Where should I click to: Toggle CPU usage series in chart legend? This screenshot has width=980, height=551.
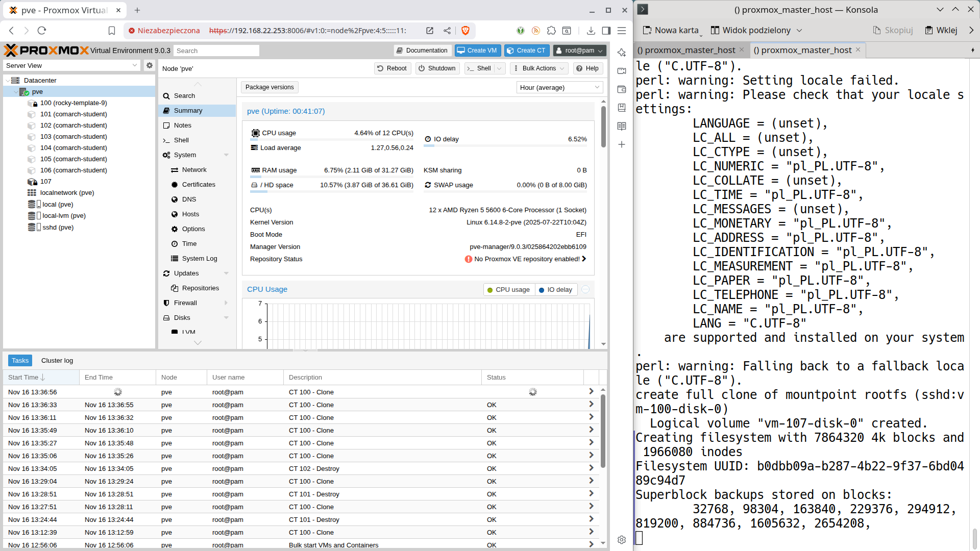point(508,290)
